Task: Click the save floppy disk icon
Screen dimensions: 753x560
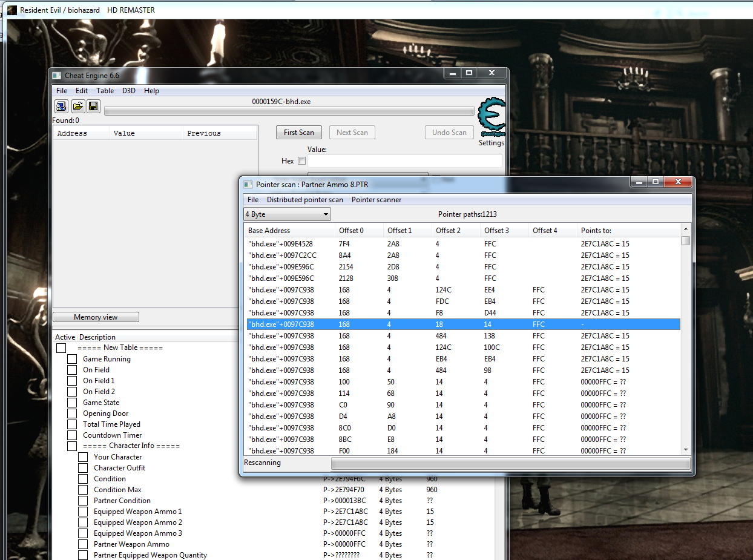Action: [x=93, y=107]
